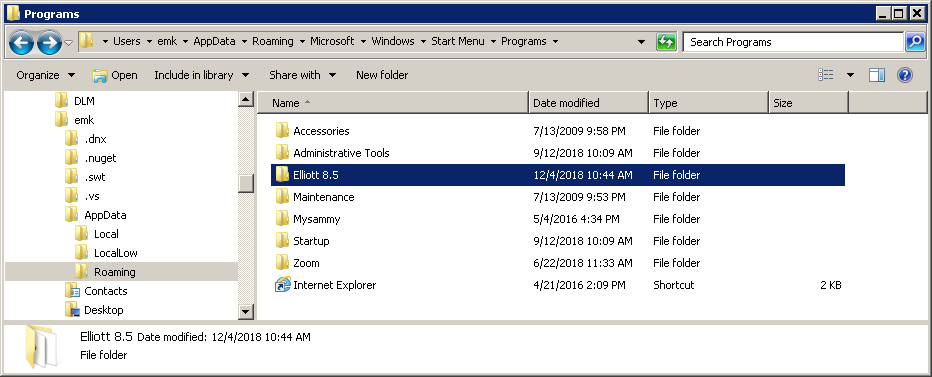Click the Back navigation arrow
Screen dimensions: 932x377
22,42
